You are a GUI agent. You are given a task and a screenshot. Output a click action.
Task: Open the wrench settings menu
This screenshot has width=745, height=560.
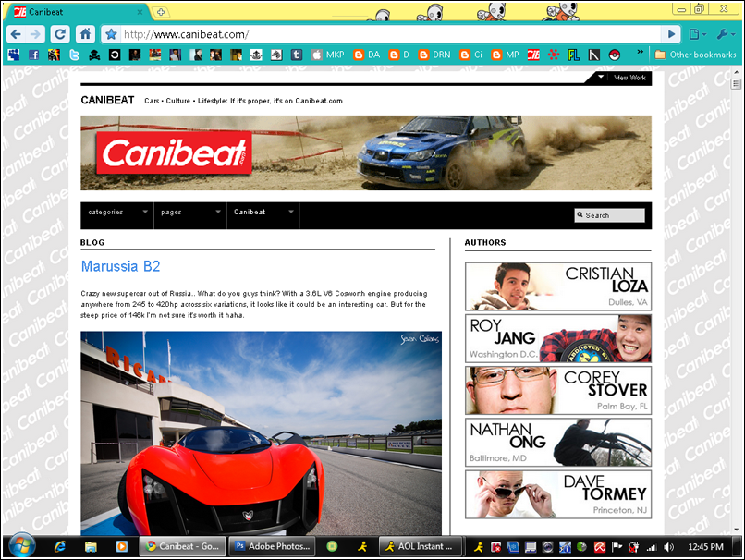[x=725, y=34]
